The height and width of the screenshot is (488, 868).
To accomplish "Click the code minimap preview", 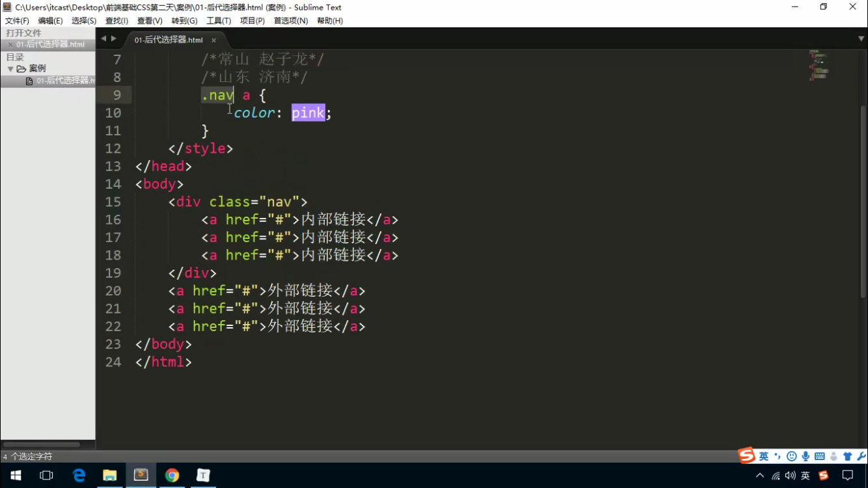I will pos(818,65).
